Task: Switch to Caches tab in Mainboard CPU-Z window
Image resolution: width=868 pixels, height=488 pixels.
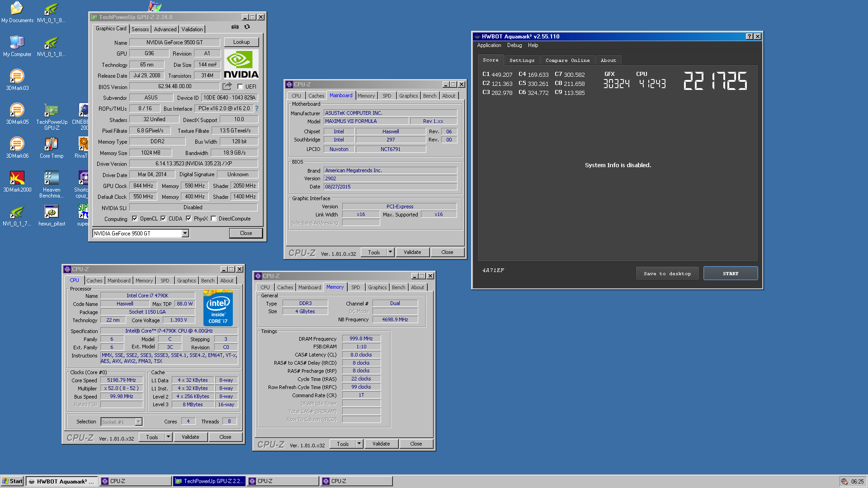Action: click(x=316, y=96)
